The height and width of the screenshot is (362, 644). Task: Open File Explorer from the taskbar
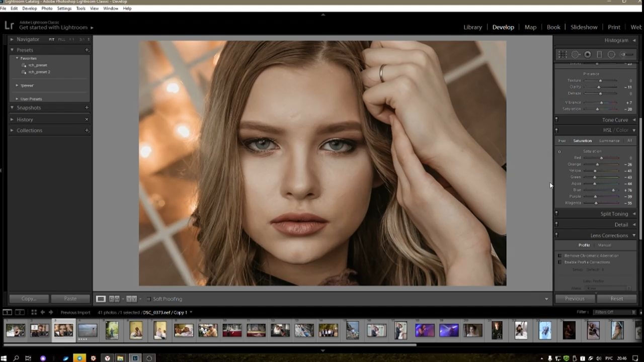pyautogui.click(x=120, y=358)
